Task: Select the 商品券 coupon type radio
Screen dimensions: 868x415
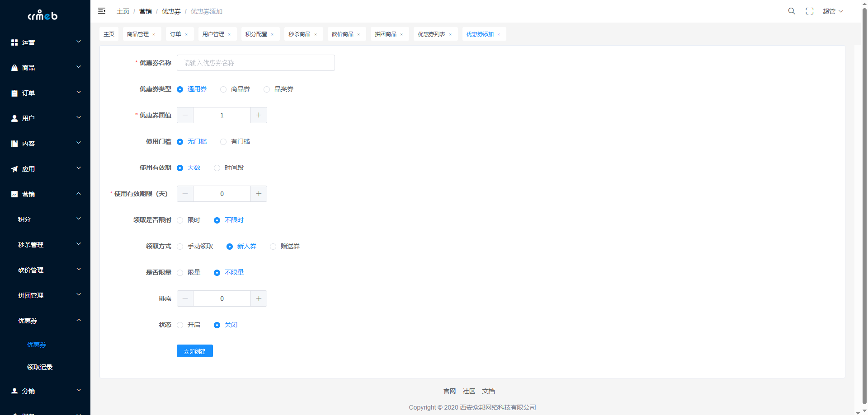Action: 223,89
